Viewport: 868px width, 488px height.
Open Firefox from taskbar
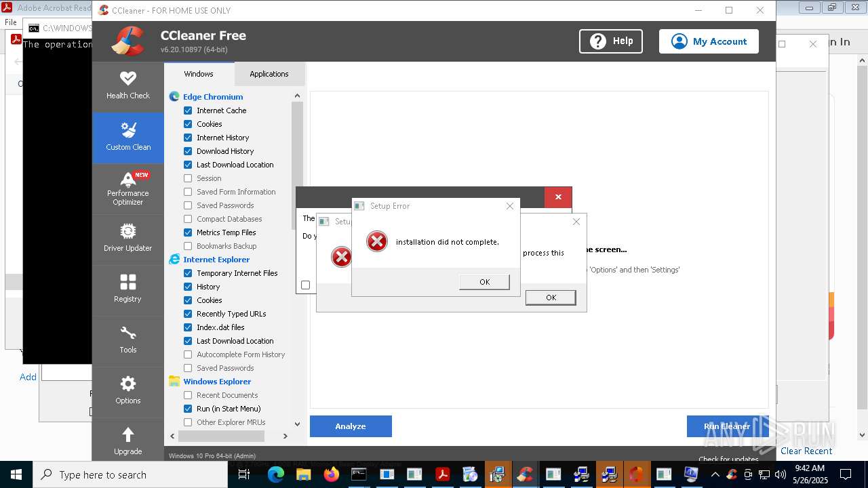pos(331,474)
